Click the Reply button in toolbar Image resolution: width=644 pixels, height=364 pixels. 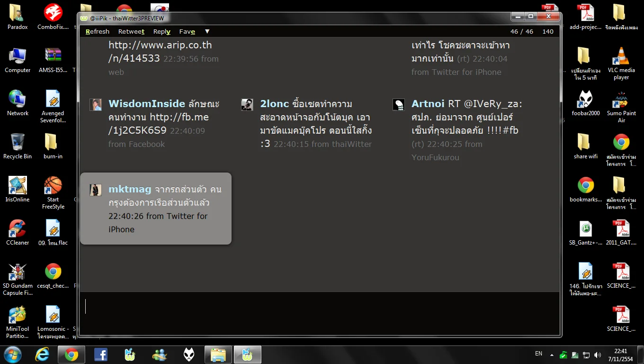tap(161, 32)
